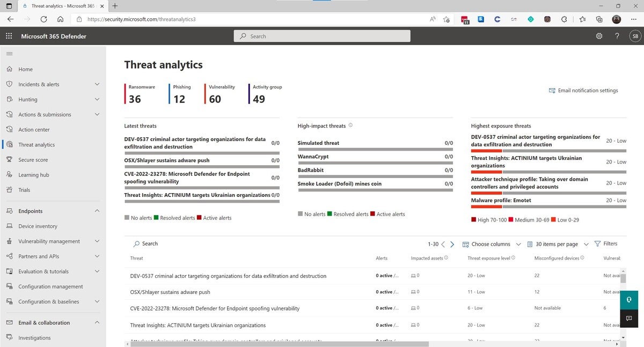Click the Learning hub icon
This screenshot has height=347, width=644.
9,175
